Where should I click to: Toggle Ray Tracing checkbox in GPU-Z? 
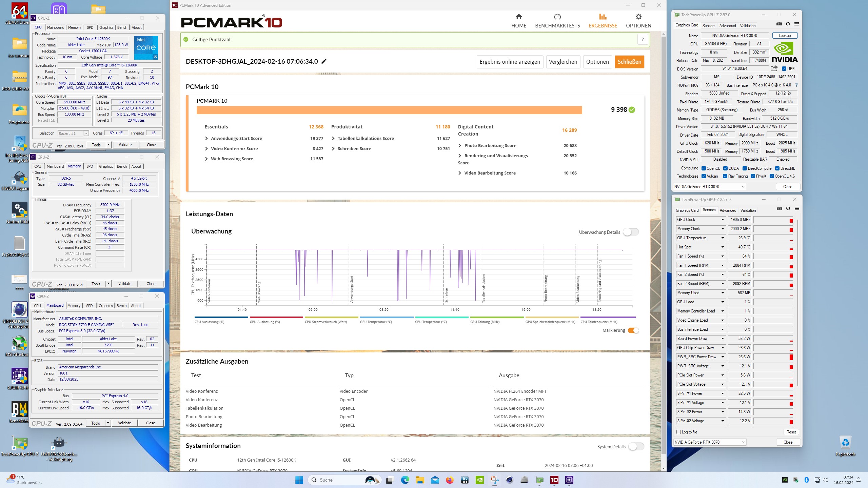tap(725, 176)
